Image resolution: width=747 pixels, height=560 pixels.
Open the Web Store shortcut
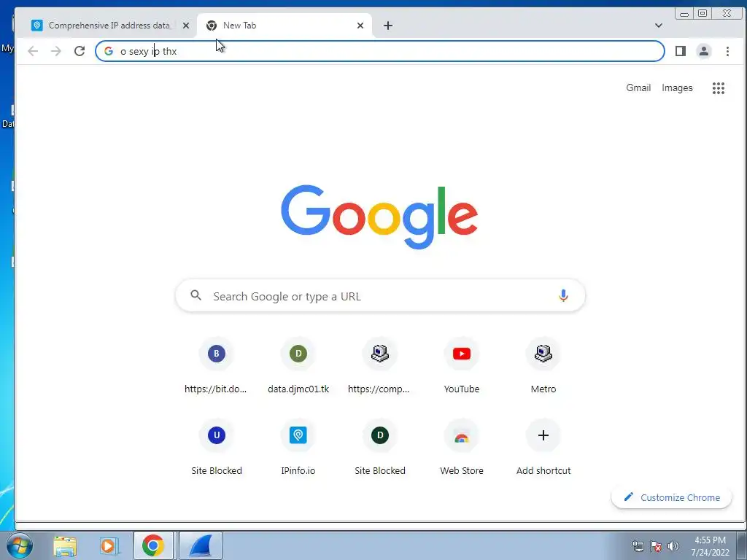coord(462,448)
